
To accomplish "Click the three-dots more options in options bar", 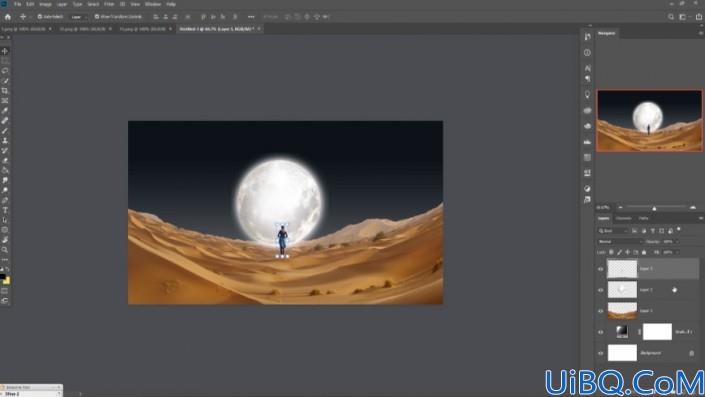I will pyautogui.click(x=251, y=17).
